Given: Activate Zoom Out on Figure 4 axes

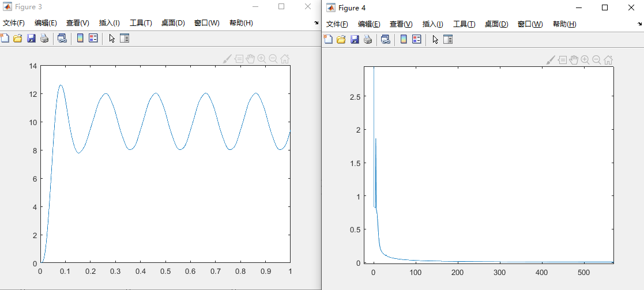Looking at the screenshot, I should [x=597, y=60].
